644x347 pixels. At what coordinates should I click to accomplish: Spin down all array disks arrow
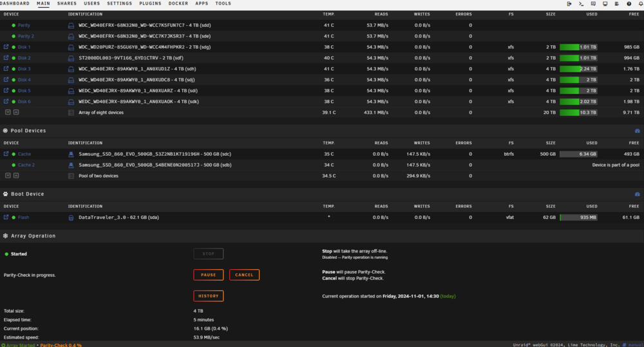8,112
